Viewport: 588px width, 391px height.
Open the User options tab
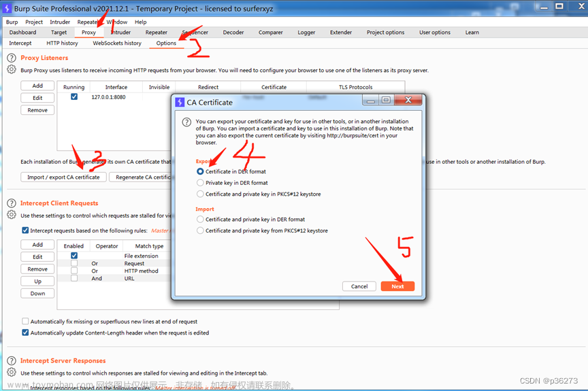435,33
